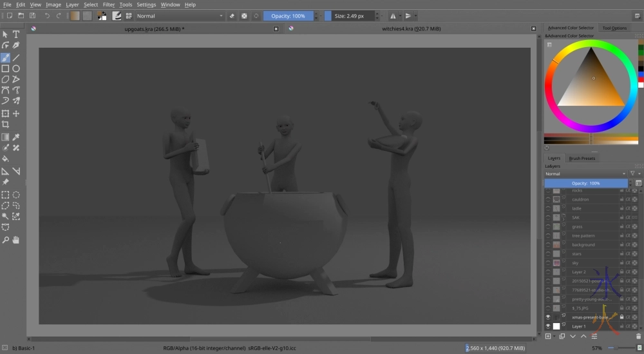Switch to the upgoats.kra document tab
Viewport: 644px width, 354px height.
pyautogui.click(x=154, y=28)
